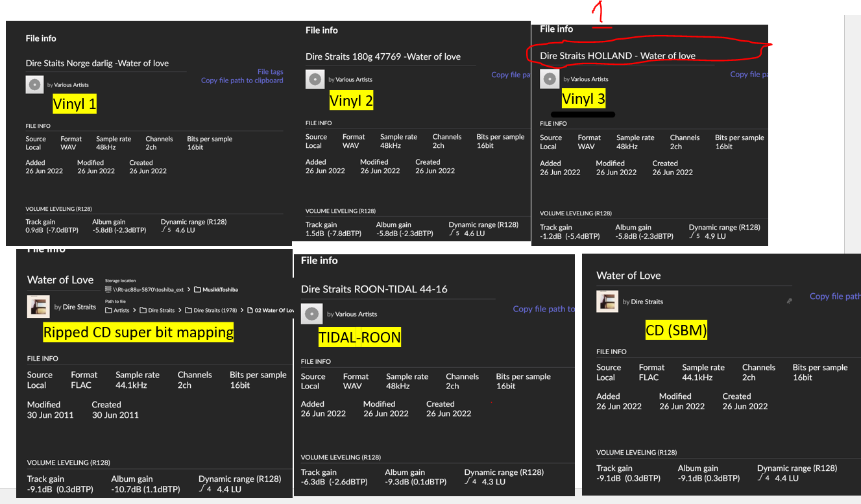Select the track gain value -6.3dB (-2.6dBTP)
Image resolution: width=861 pixels, height=504 pixels.
pos(334,481)
